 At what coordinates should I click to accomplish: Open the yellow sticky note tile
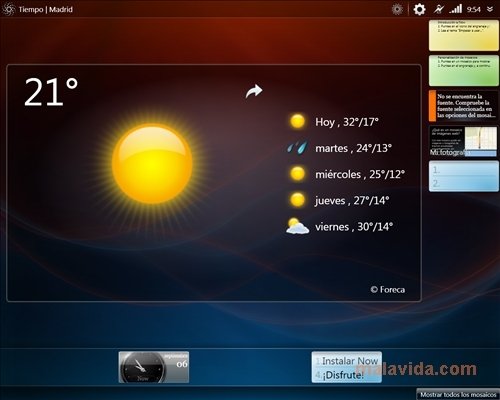click(464, 35)
